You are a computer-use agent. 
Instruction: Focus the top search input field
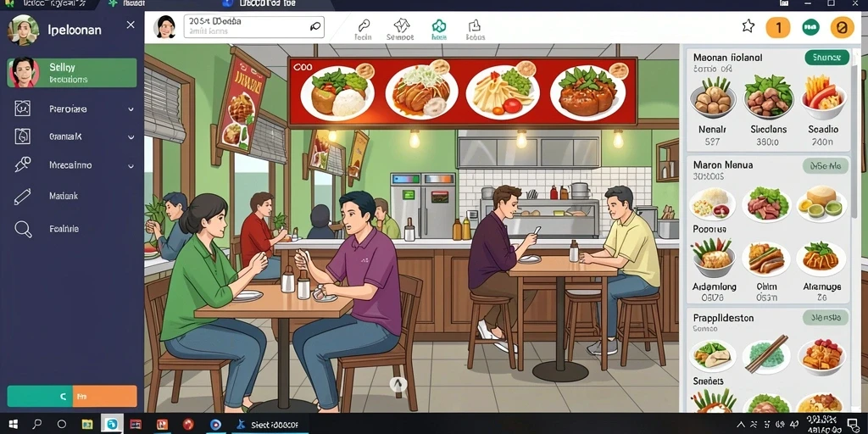(254, 26)
